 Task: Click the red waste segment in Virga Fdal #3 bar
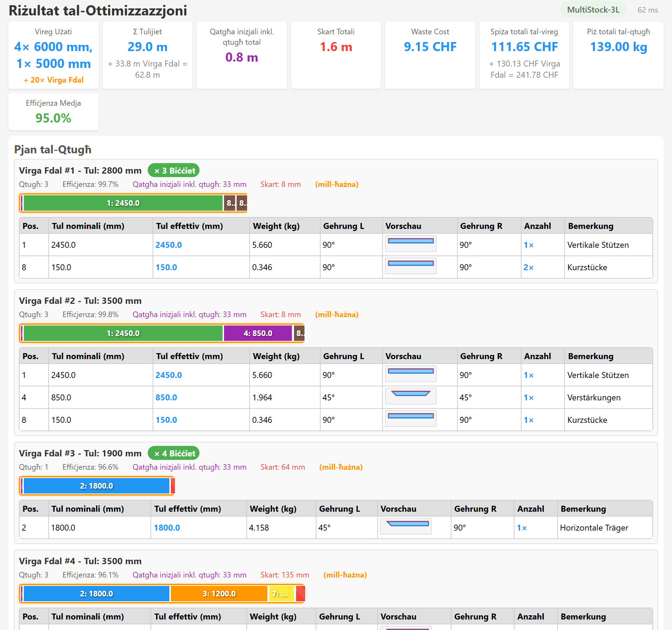(x=173, y=486)
